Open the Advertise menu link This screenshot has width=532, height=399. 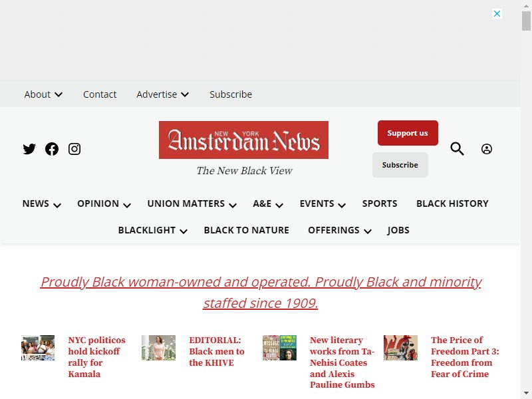click(157, 94)
